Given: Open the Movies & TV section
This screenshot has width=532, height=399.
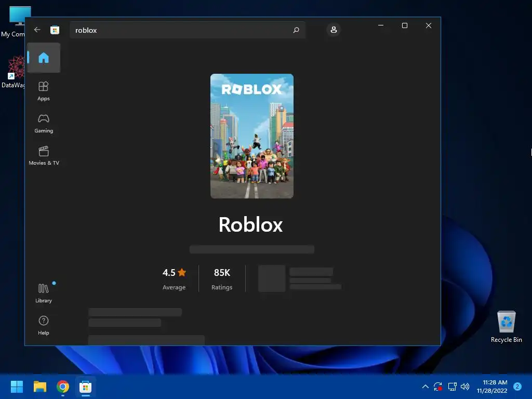Looking at the screenshot, I should [44, 156].
